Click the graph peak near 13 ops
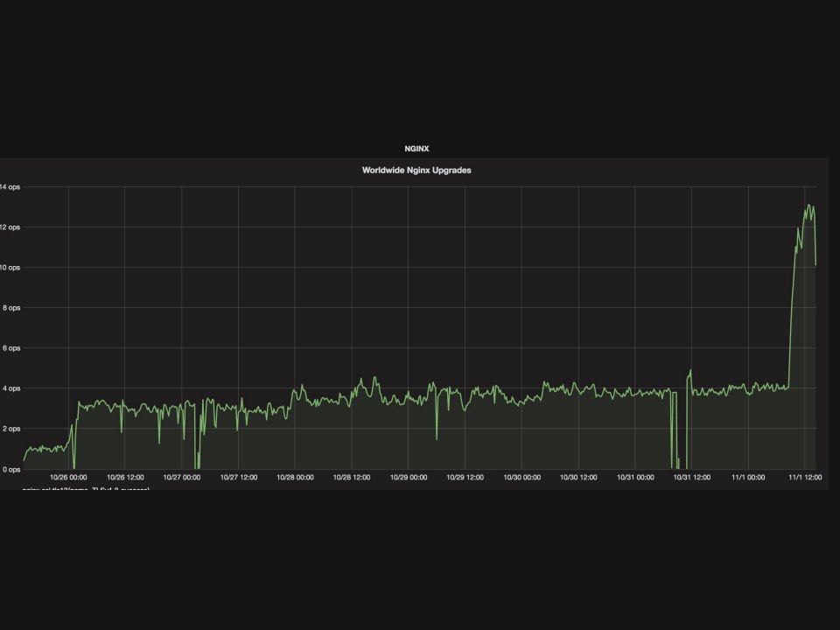840x630 pixels. 808,206
